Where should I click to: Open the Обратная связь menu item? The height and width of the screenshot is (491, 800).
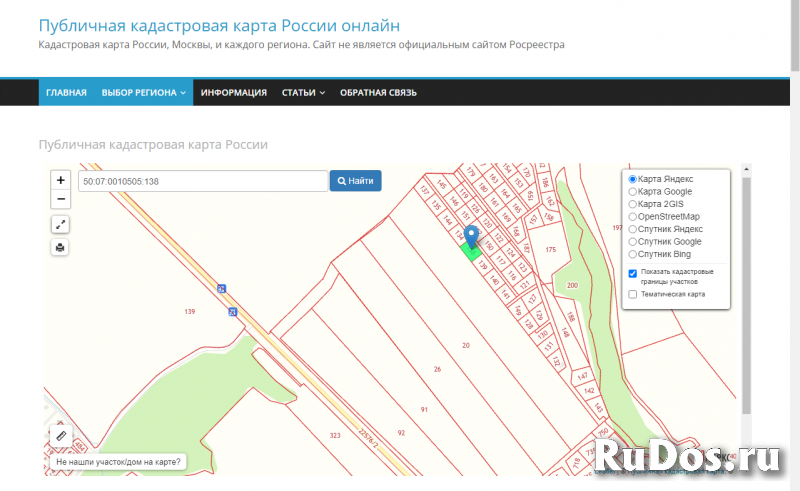[378, 93]
